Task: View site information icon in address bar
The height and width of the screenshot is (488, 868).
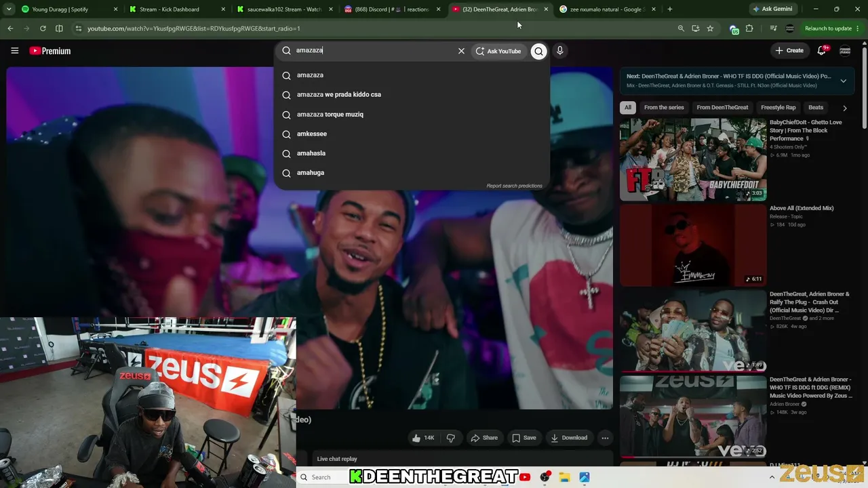Action: (79, 28)
